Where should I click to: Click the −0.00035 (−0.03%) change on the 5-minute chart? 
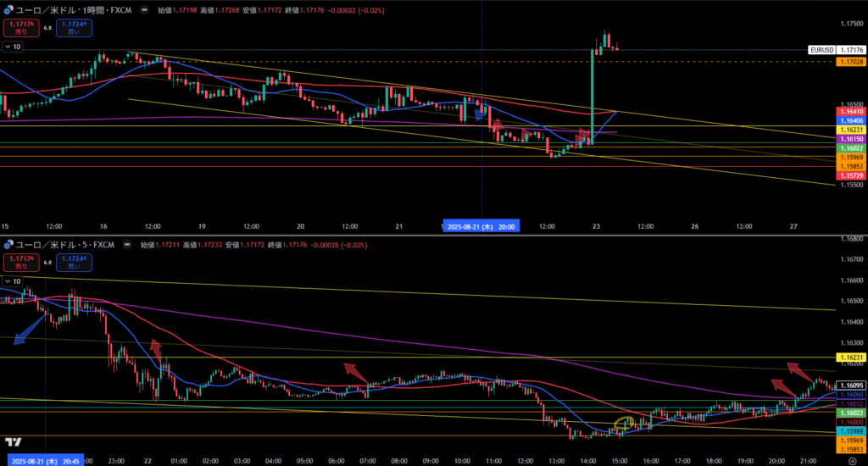coord(338,245)
